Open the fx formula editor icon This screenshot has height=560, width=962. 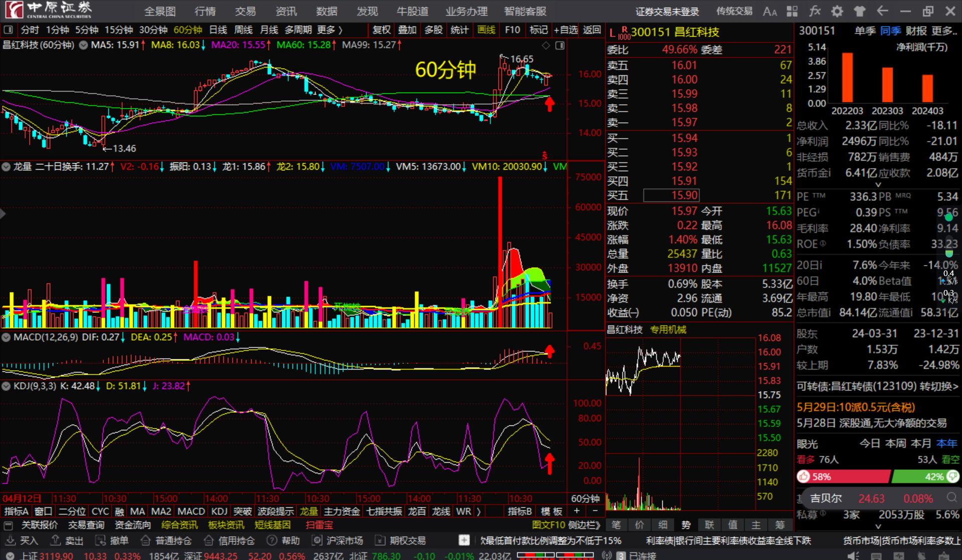click(x=815, y=11)
